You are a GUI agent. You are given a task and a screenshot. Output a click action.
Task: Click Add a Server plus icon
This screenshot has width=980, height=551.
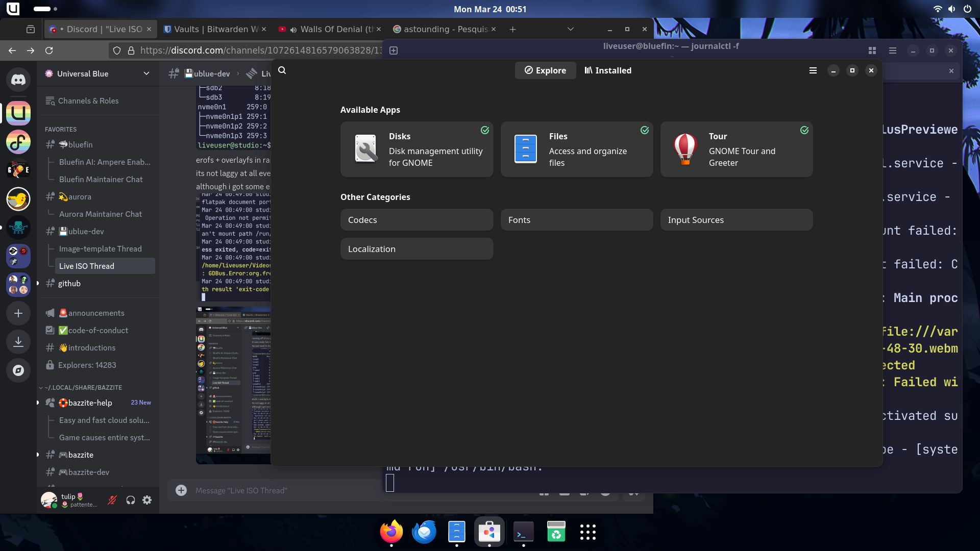click(18, 313)
